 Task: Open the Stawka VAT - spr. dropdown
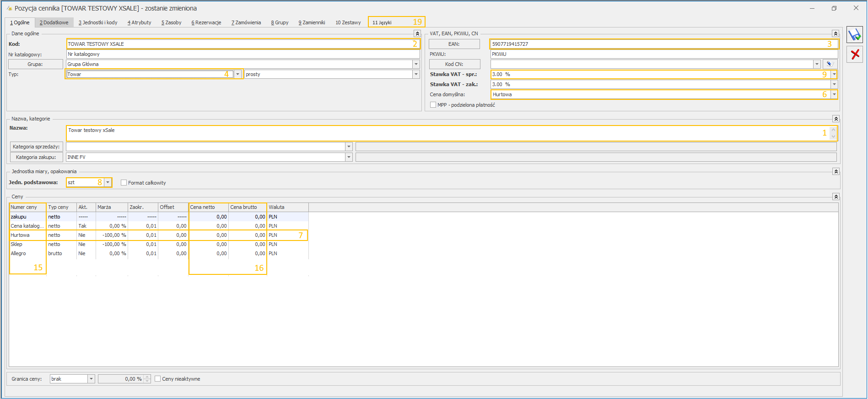pos(834,74)
